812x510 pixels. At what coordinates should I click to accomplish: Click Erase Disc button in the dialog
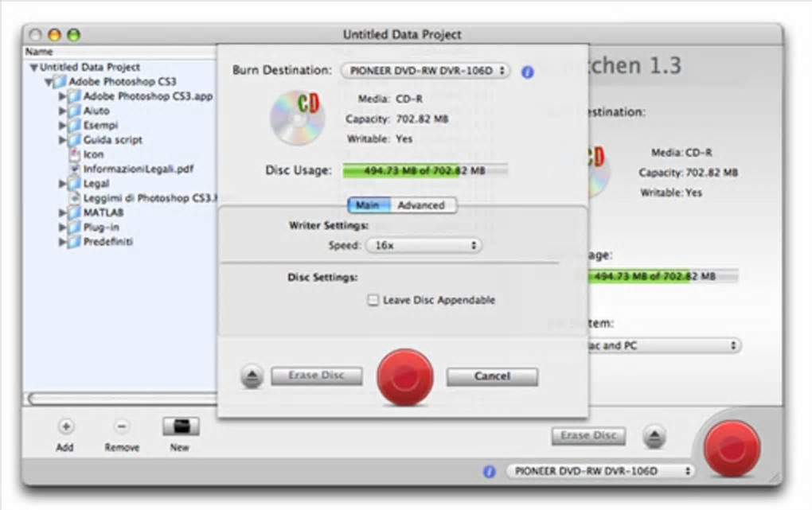coord(316,376)
